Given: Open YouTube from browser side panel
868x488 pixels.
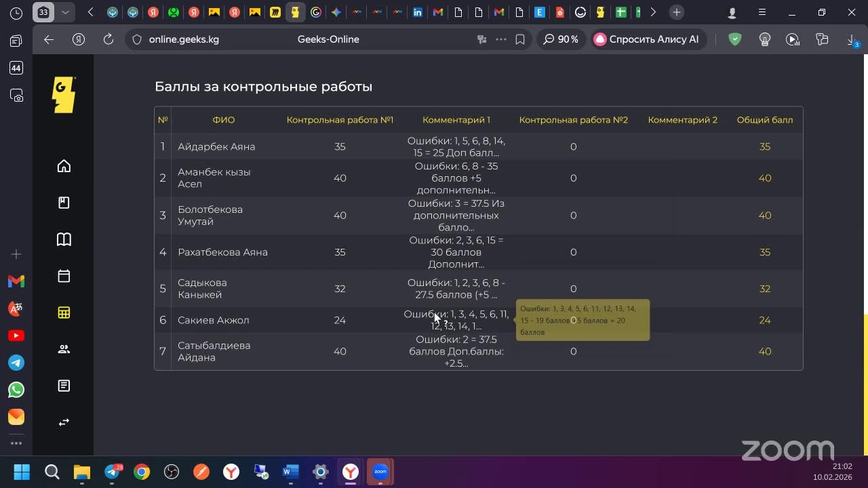Looking at the screenshot, I should (16, 335).
